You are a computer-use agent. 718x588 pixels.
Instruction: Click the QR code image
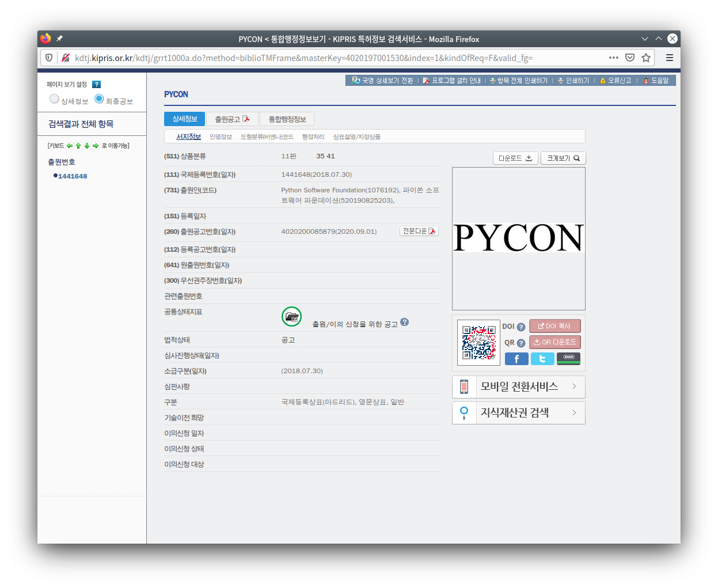pos(478,343)
